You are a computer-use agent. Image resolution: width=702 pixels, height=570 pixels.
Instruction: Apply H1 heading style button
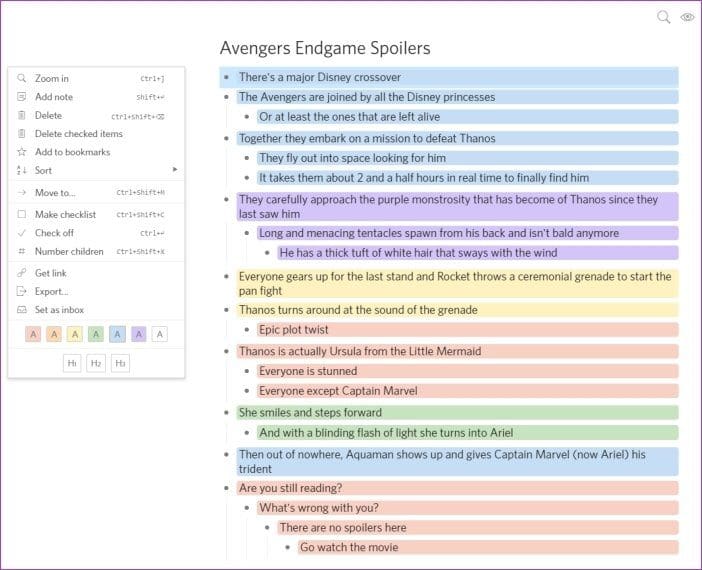72,363
